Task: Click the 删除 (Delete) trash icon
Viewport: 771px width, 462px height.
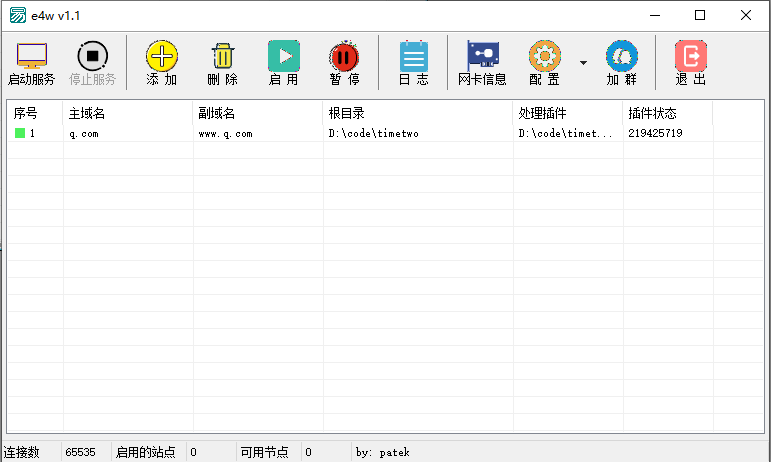Action: pos(222,57)
